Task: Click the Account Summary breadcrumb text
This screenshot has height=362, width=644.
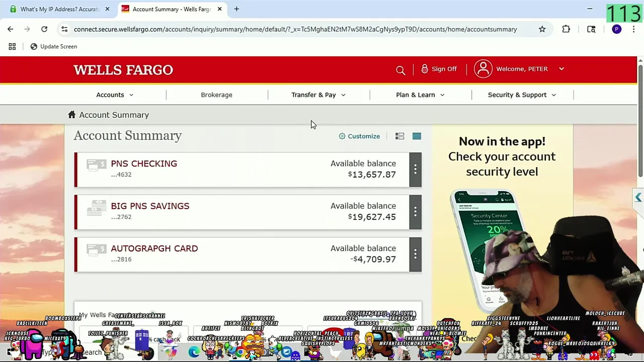Action: [114, 115]
